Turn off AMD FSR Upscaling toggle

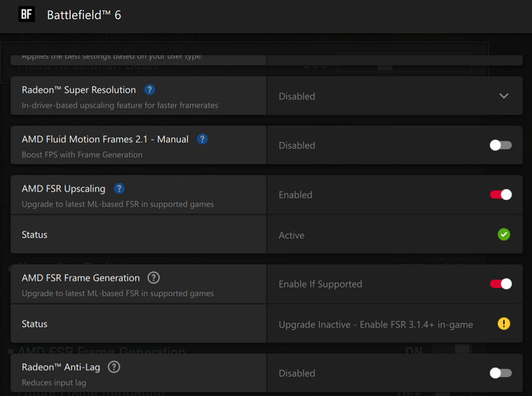point(500,195)
